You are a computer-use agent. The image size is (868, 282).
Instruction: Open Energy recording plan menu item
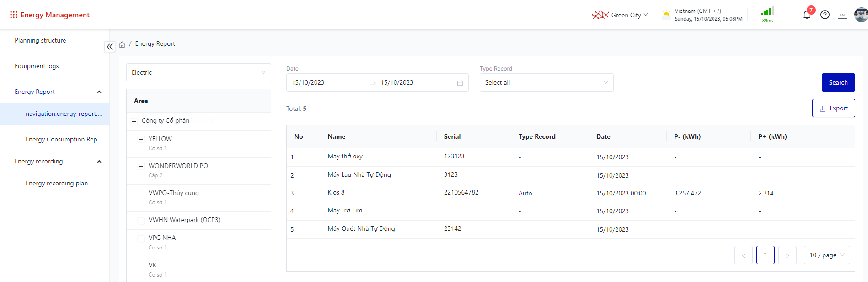(x=57, y=183)
